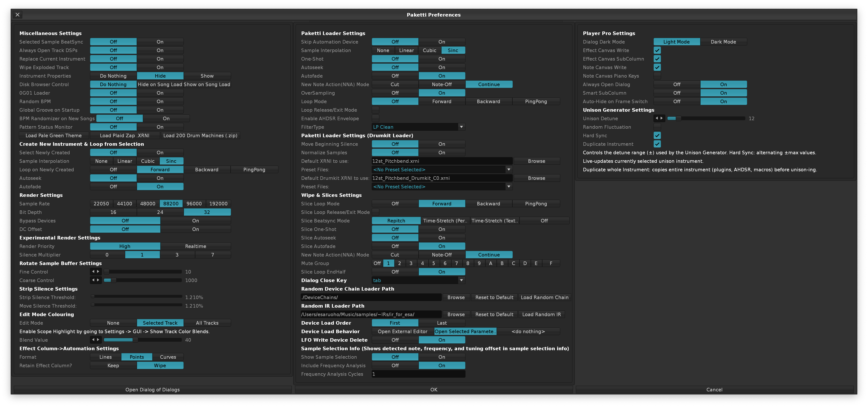Click Default XRNI to use field
Viewport: 868px width, 407px height.
(x=442, y=161)
